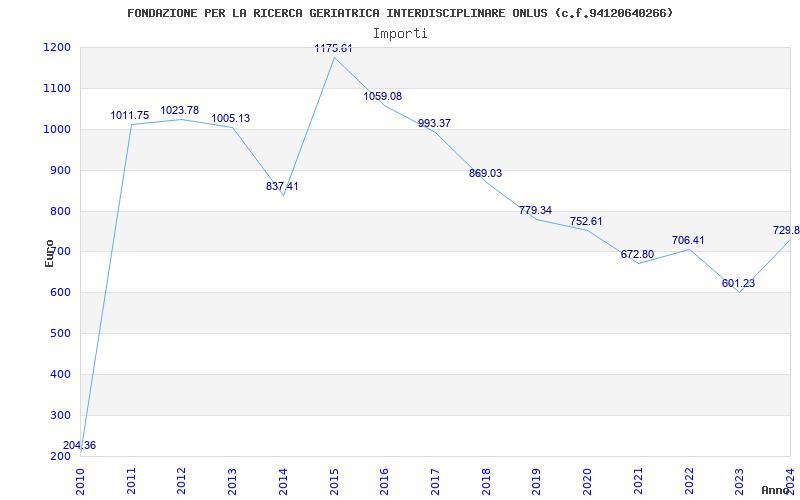The height and width of the screenshot is (500, 800).
Task: Click the data label 779.34
Action: pos(535,210)
